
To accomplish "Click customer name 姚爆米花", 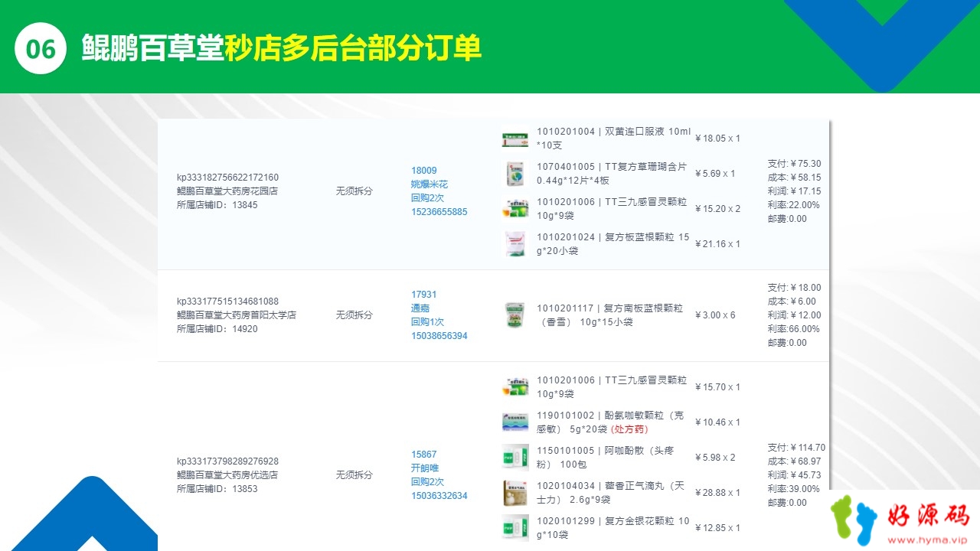I will pyautogui.click(x=430, y=184).
